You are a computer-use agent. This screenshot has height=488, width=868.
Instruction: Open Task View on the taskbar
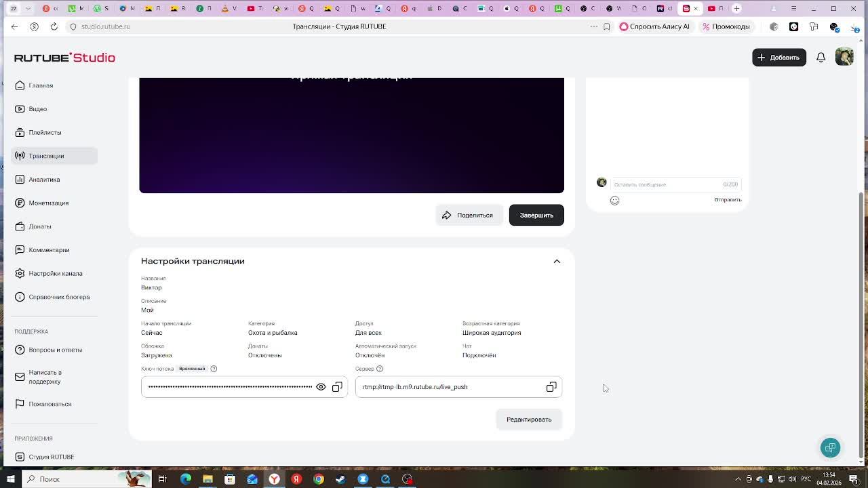point(163,479)
